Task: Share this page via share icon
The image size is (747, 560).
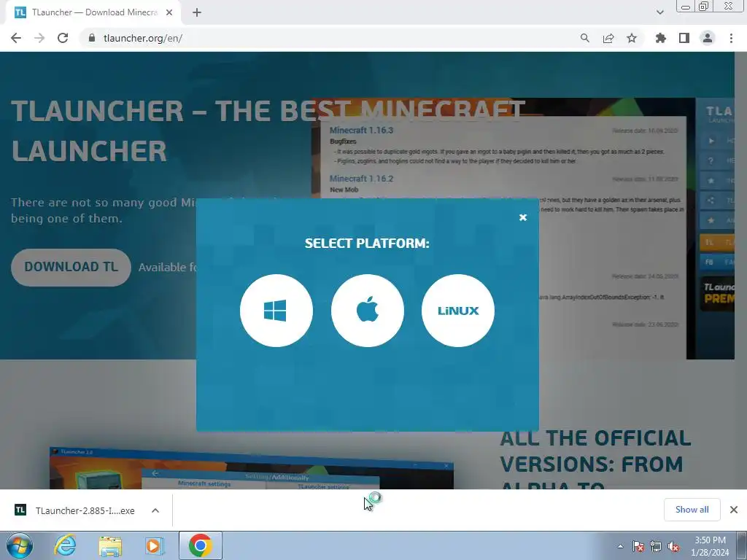Action: click(608, 38)
